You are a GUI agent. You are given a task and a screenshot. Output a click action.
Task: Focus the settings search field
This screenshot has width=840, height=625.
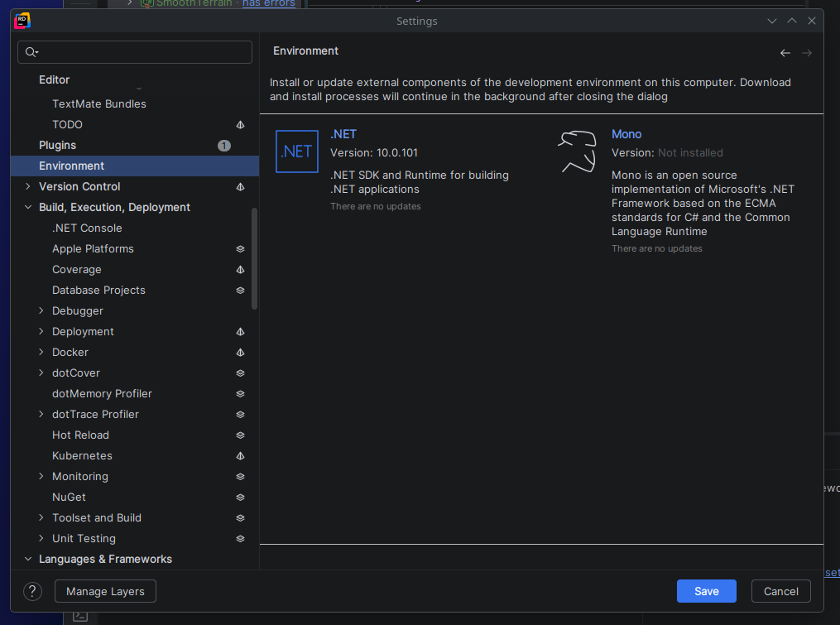point(141,52)
